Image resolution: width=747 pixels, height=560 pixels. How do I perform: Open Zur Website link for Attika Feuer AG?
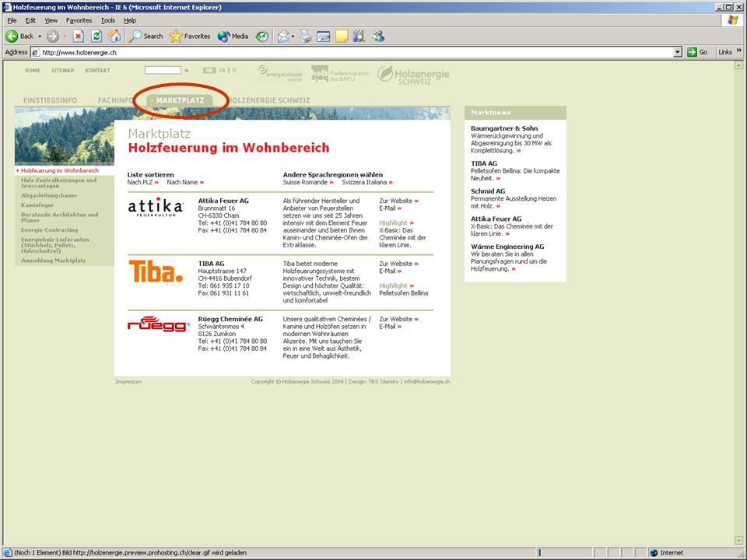click(x=398, y=201)
